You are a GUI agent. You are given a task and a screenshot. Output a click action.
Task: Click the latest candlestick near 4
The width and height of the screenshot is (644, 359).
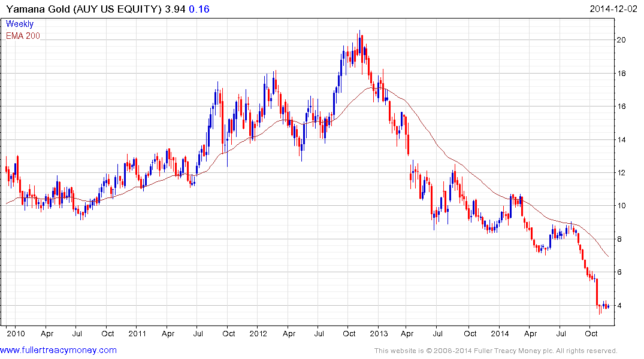click(608, 306)
